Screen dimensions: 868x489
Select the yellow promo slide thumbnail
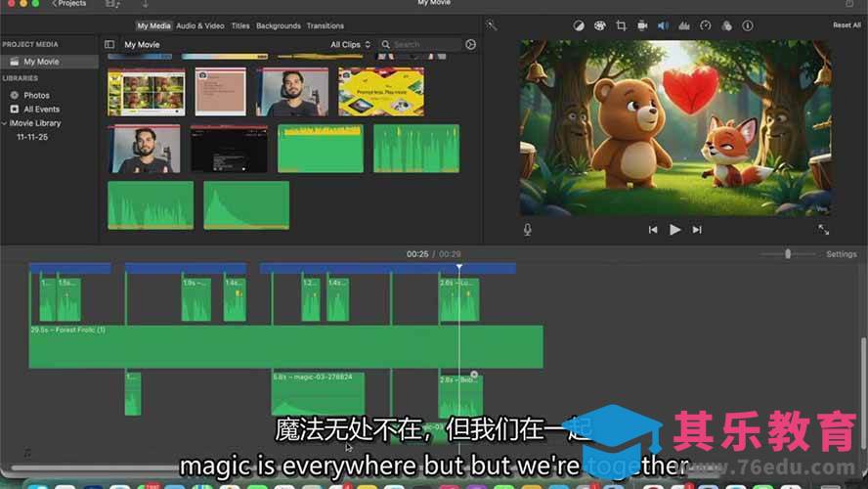click(381, 91)
